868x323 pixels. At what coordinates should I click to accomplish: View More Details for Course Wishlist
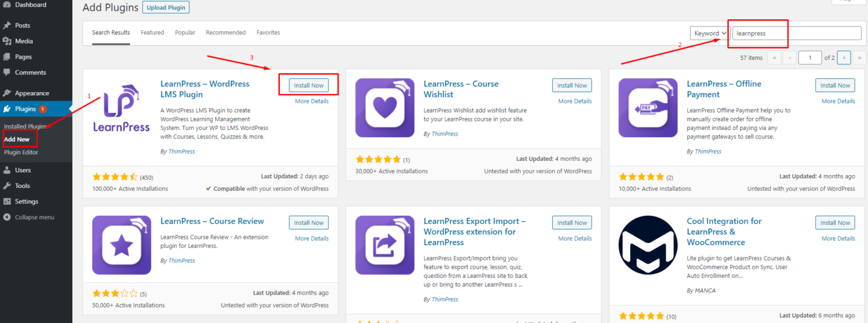pyautogui.click(x=575, y=101)
